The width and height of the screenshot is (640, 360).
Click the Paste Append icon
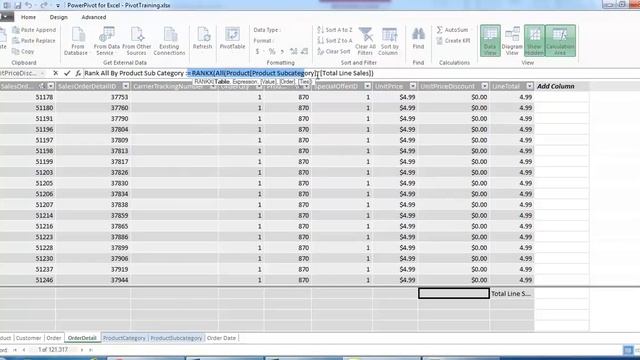(x=34, y=30)
